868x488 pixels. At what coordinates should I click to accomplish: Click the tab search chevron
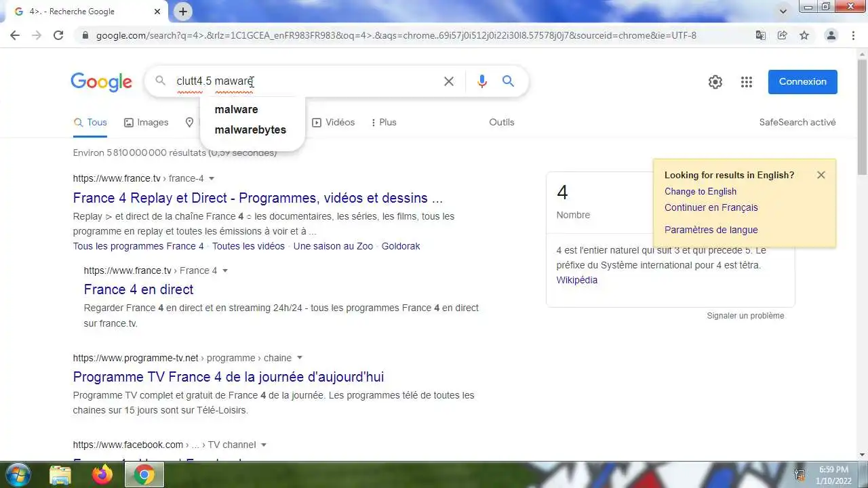click(x=784, y=12)
